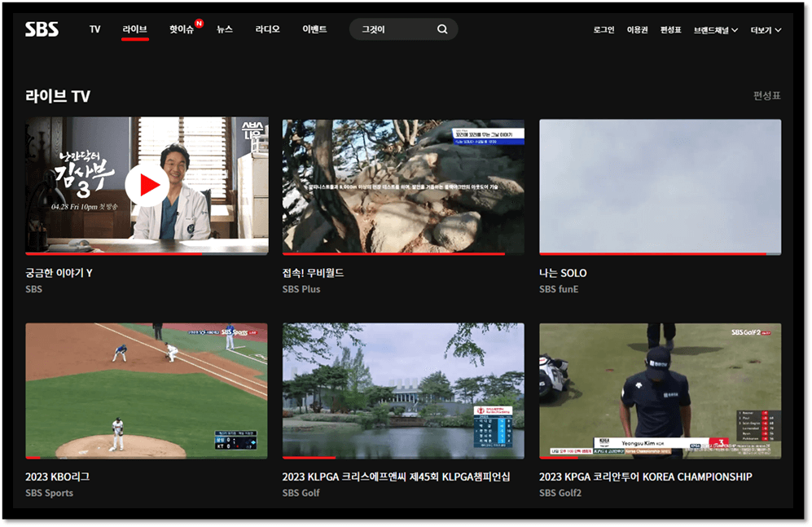
Task: Open the 접속! 무비월드 thumbnail
Action: (x=403, y=187)
